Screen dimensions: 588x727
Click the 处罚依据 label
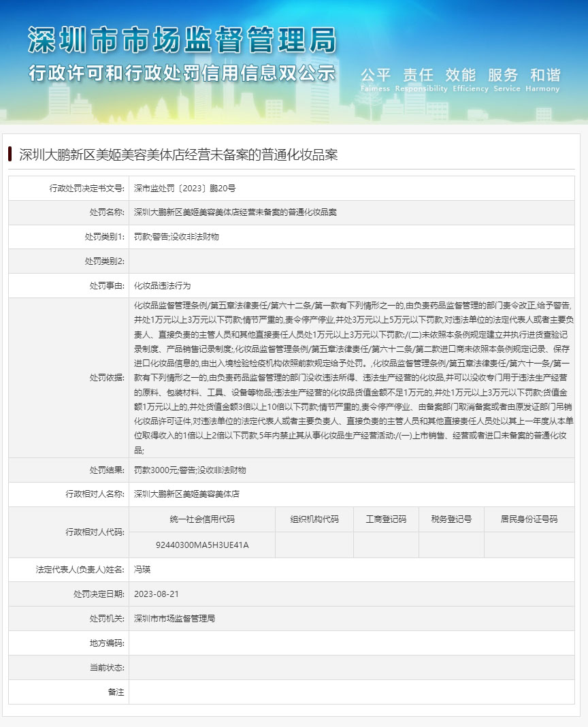(x=107, y=378)
